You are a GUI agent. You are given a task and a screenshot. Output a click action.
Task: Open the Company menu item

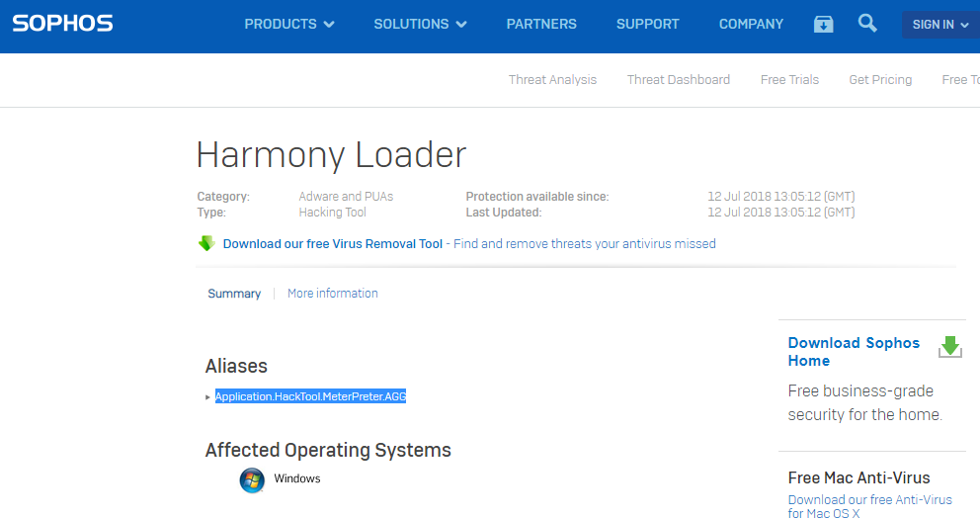tap(751, 25)
